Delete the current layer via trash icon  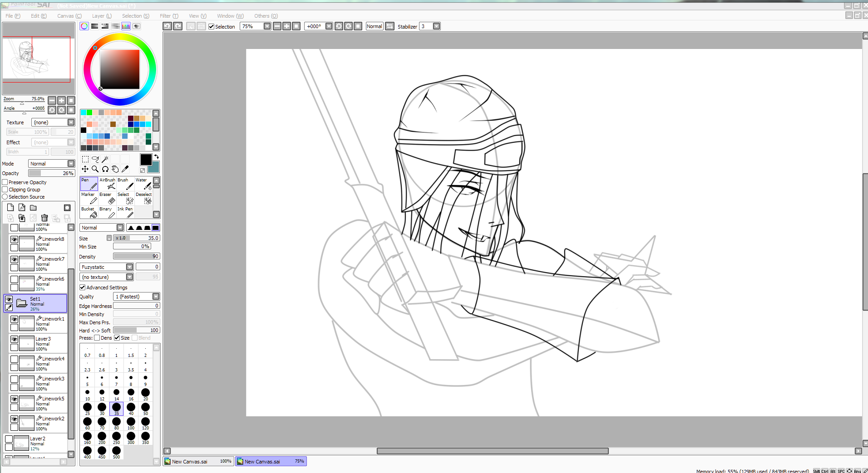[x=44, y=218]
